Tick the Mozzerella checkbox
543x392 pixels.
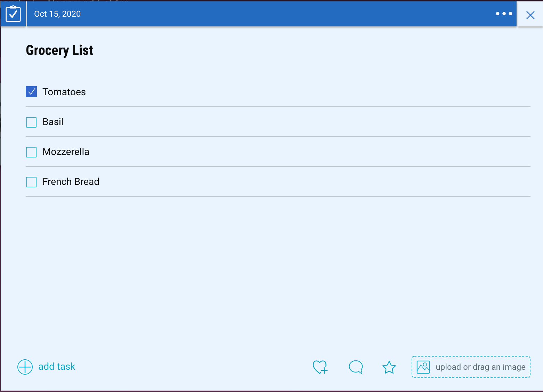click(31, 152)
